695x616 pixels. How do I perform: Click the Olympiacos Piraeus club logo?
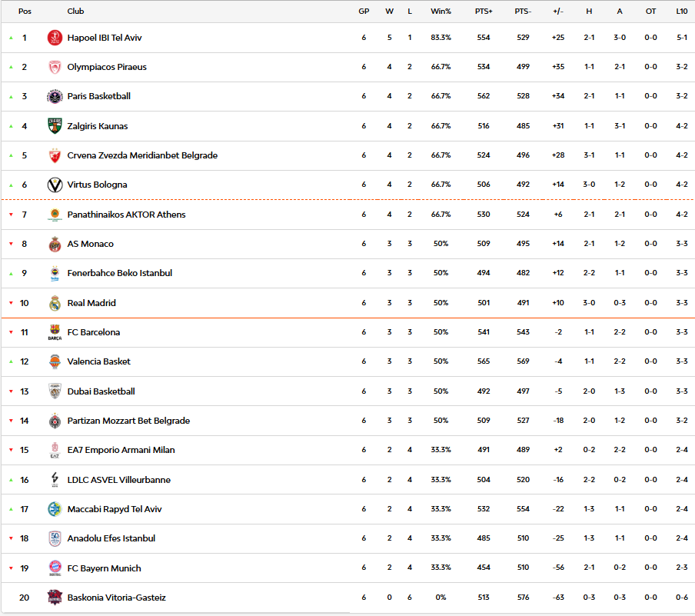(55, 67)
